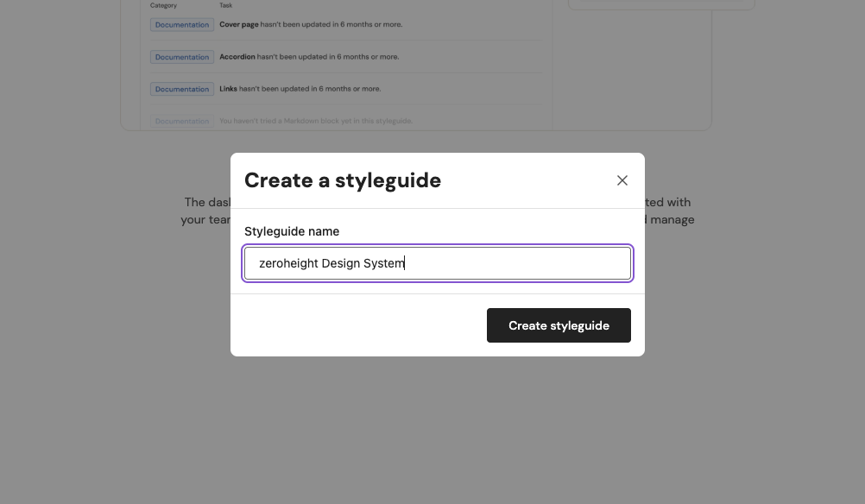Open the Cover page update task
The image size is (865, 504).
311,25
